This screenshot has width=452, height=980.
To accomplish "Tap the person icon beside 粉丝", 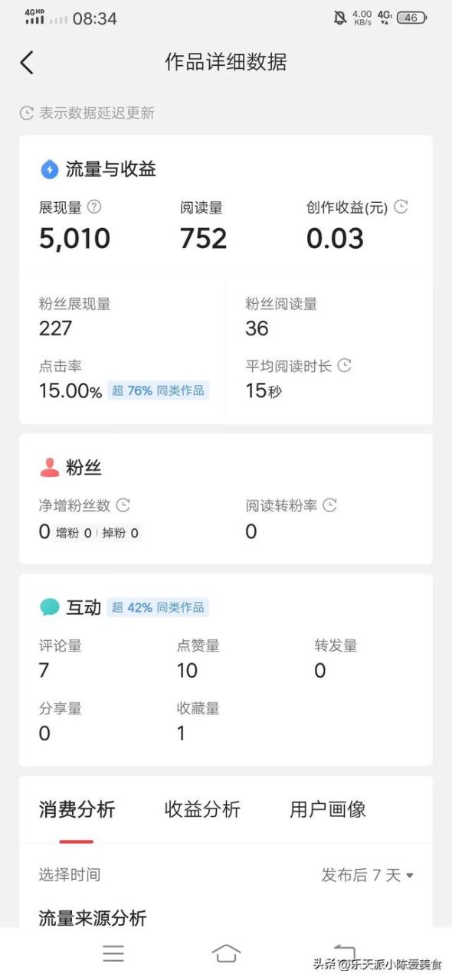I will (x=49, y=467).
